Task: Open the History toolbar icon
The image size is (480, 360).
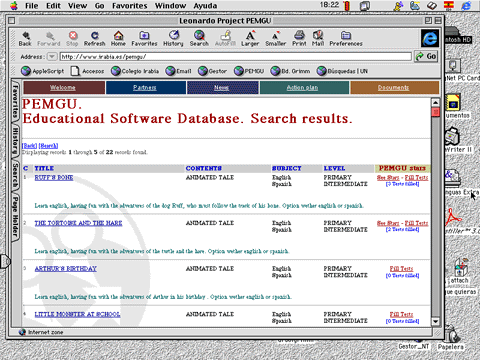Action: pos(173,39)
